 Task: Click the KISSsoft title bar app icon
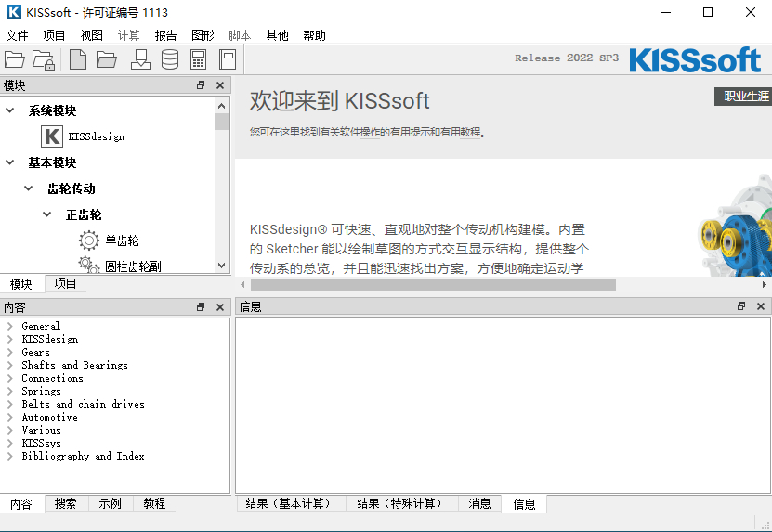pyautogui.click(x=13, y=12)
